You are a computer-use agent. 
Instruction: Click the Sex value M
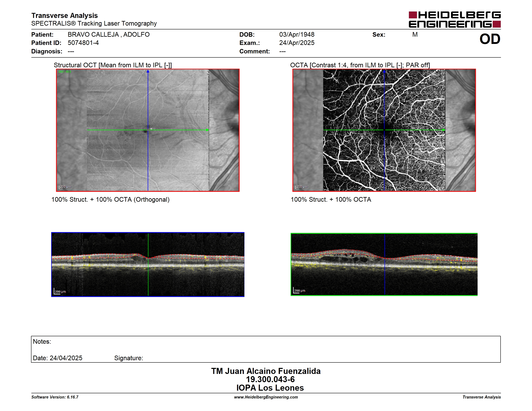click(x=415, y=35)
